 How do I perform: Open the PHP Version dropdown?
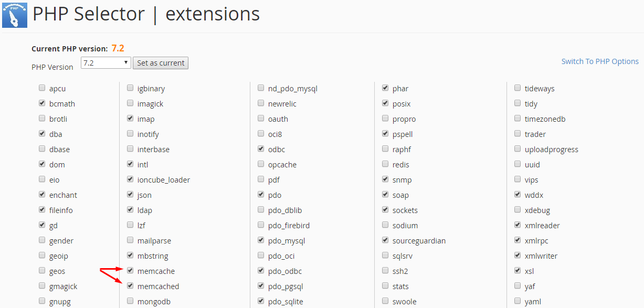point(105,63)
